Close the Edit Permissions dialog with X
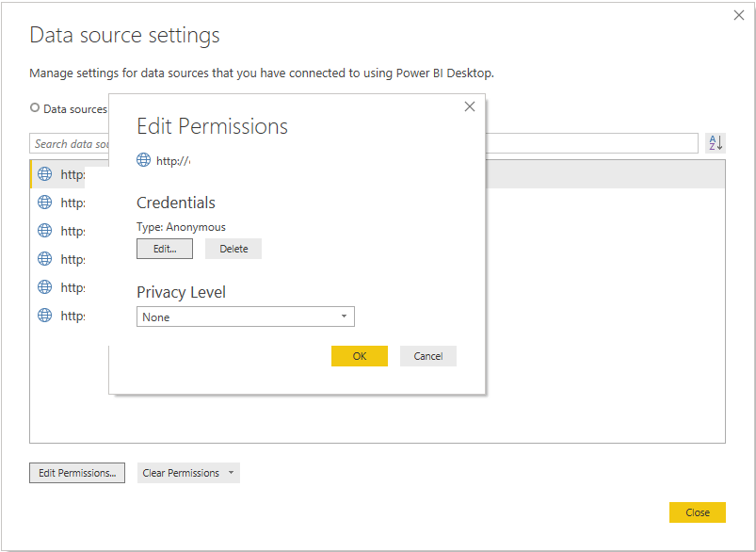The width and height of the screenshot is (756, 552). pyautogui.click(x=470, y=107)
